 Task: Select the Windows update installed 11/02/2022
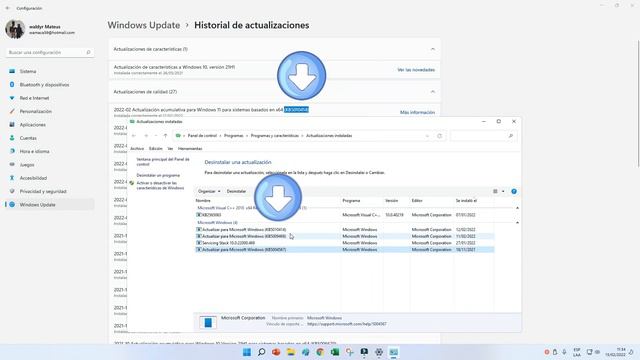coord(344,236)
